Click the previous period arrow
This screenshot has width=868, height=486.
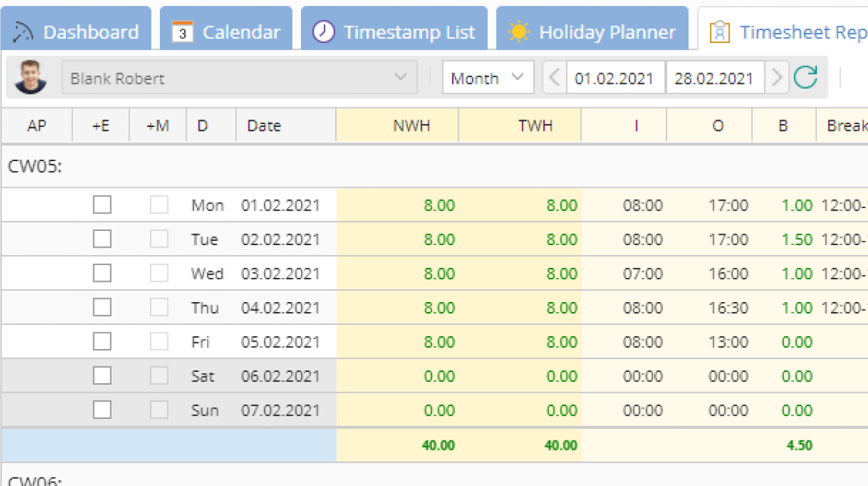click(554, 77)
